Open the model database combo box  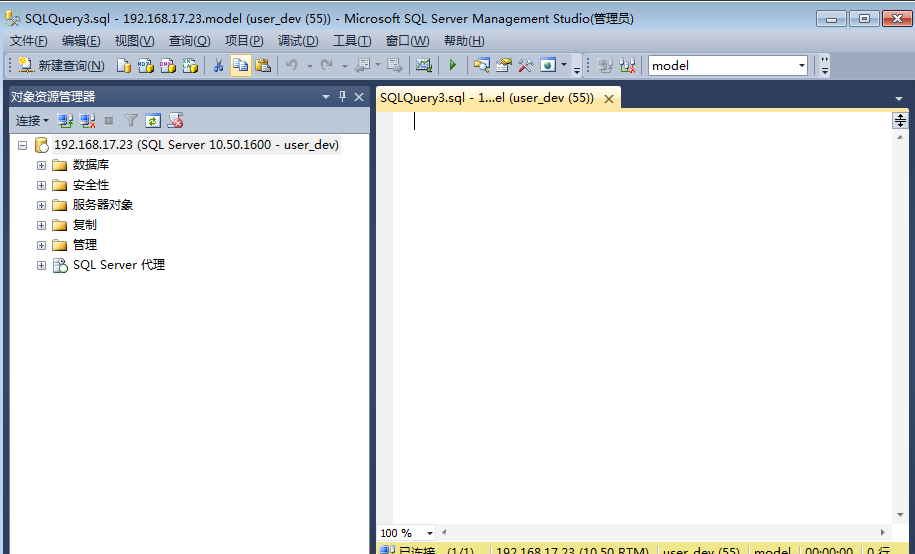tap(728, 65)
